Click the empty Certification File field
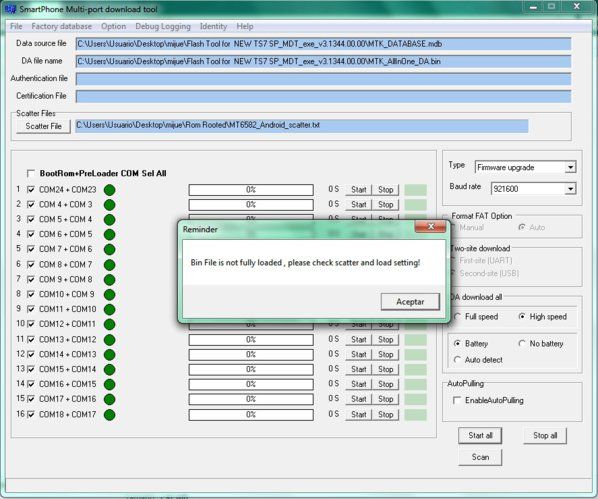598x499 pixels. [323, 96]
